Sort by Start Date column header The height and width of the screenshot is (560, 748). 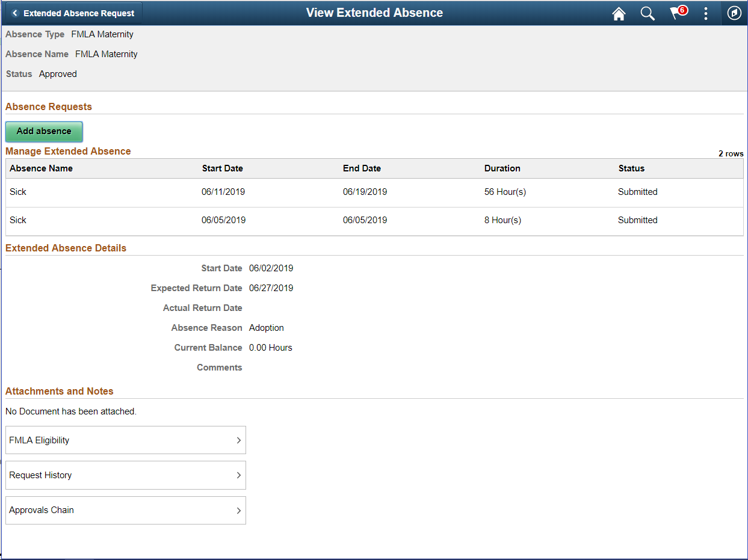coord(223,168)
